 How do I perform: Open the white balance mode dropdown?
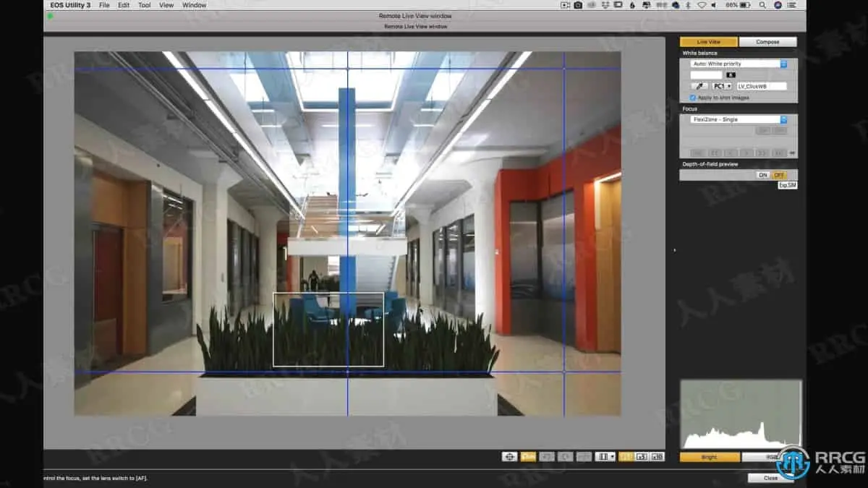738,64
